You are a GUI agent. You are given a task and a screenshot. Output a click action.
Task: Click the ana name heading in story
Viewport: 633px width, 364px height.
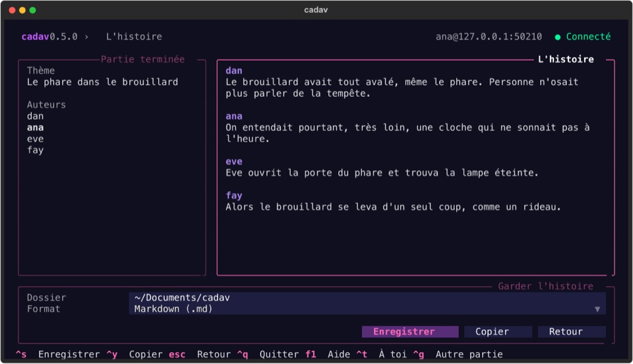[233, 116]
